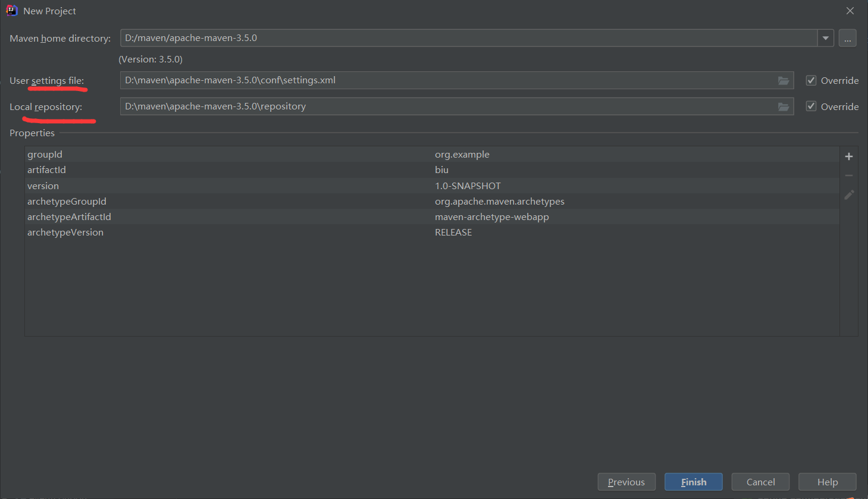Click the IntelliJ logo in title bar
This screenshot has height=499, width=868.
click(x=11, y=11)
